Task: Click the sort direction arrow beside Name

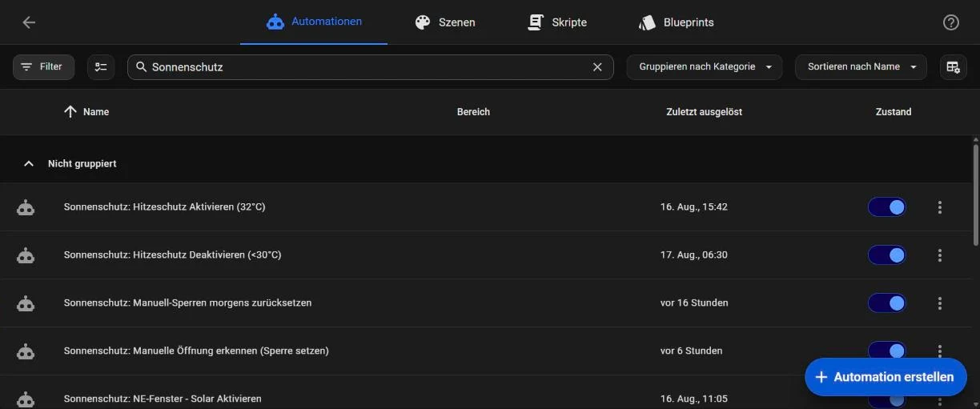Action: [x=70, y=112]
